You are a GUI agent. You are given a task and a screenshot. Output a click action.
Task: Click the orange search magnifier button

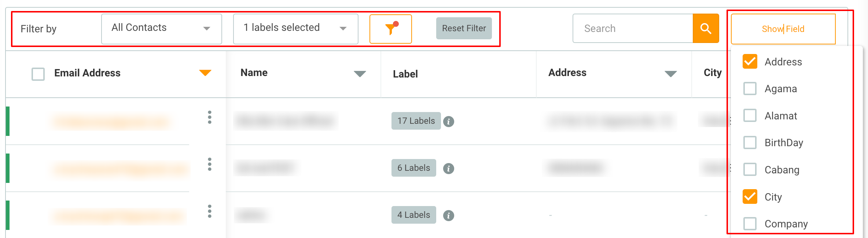pyautogui.click(x=706, y=29)
